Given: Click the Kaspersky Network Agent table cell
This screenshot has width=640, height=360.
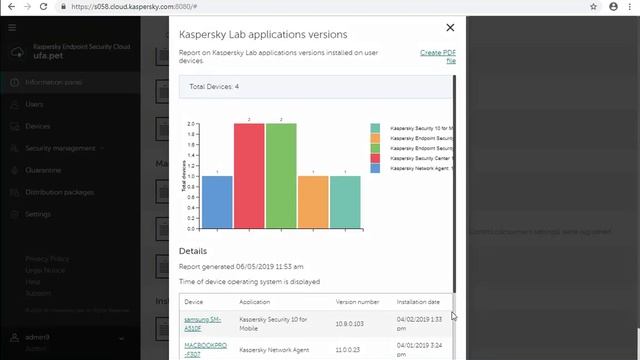Looking at the screenshot, I should [274, 350].
